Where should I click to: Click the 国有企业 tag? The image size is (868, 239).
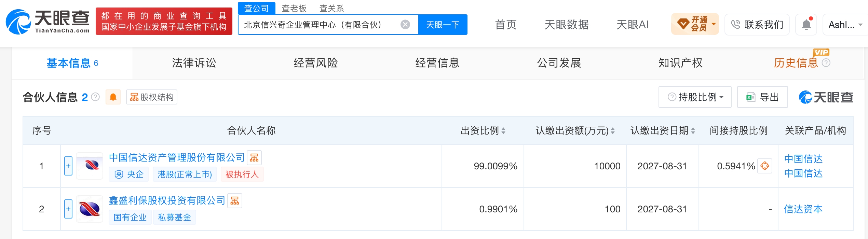[130, 217]
